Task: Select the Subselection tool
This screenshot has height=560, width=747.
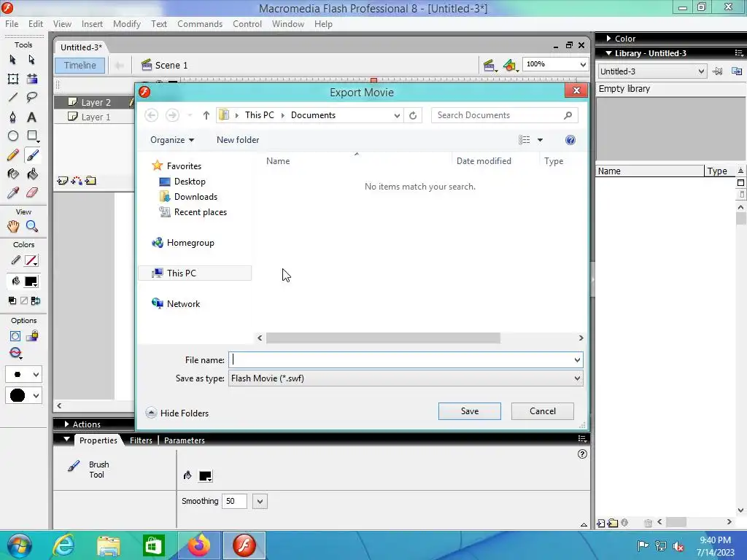Action: tap(31, 60)
